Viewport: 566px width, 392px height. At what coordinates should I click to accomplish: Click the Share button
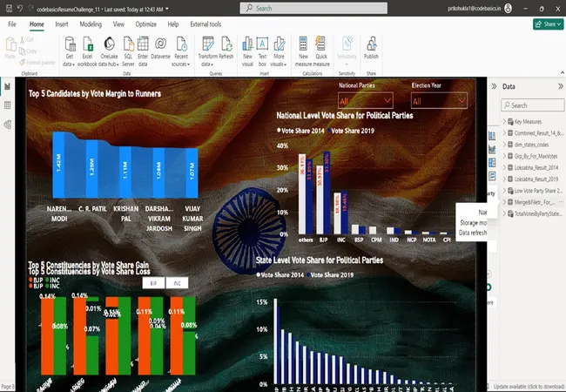point(548,24)
